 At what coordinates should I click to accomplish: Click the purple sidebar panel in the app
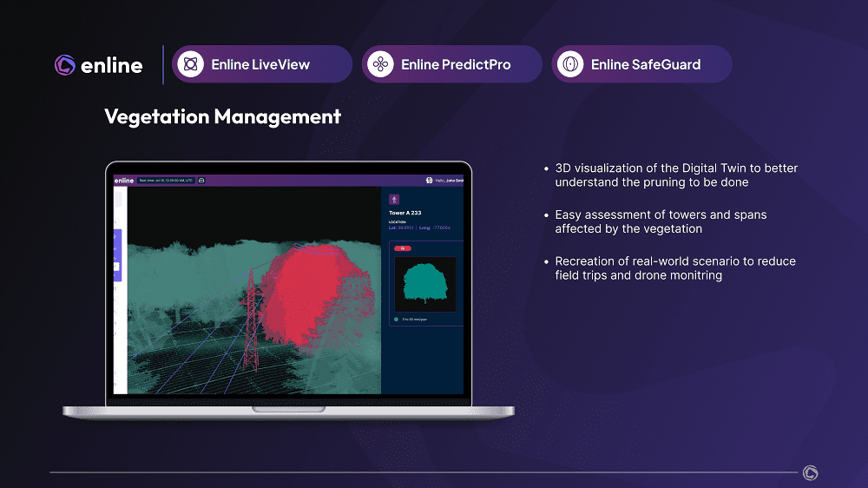[117, 254]
